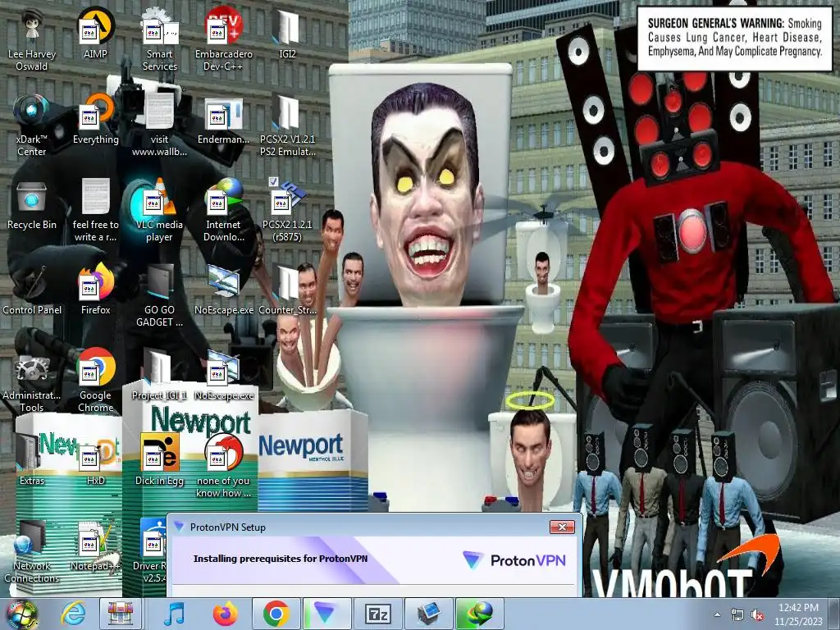Open the Control Panel desktop icon
Image resolution: width=840 pixels, height=630 pixels.
click(32, 290)
